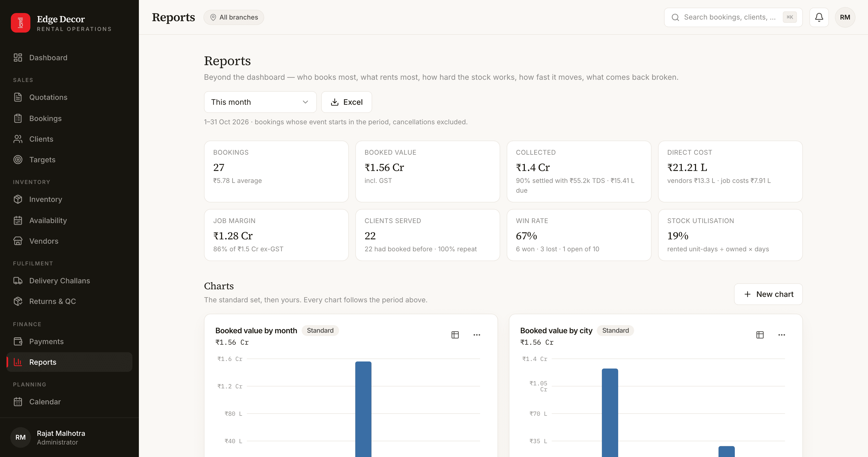Open Clients from the sidebar
This screenshot has height=457, width=868.
pyautogui.click(x=69, y=139)
